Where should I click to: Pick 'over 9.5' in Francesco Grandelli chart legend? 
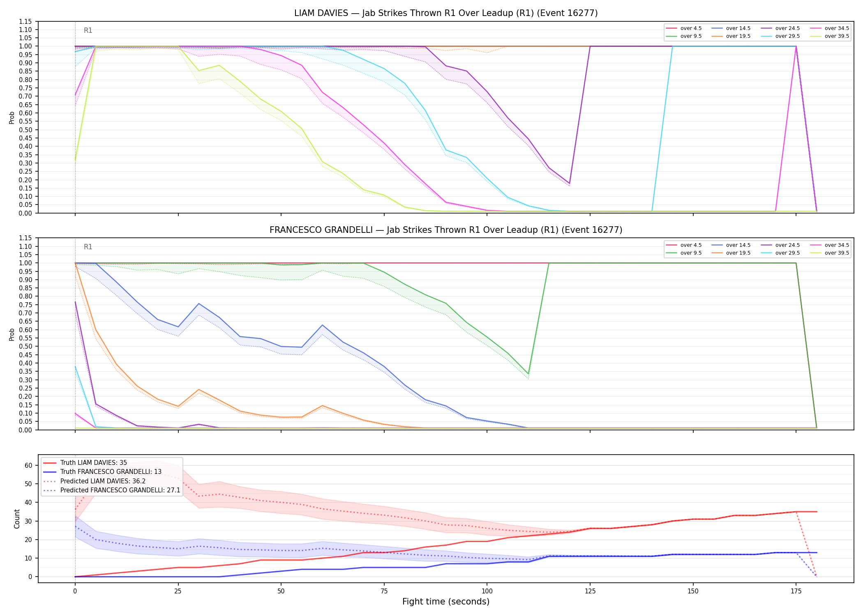pos(684,253)
